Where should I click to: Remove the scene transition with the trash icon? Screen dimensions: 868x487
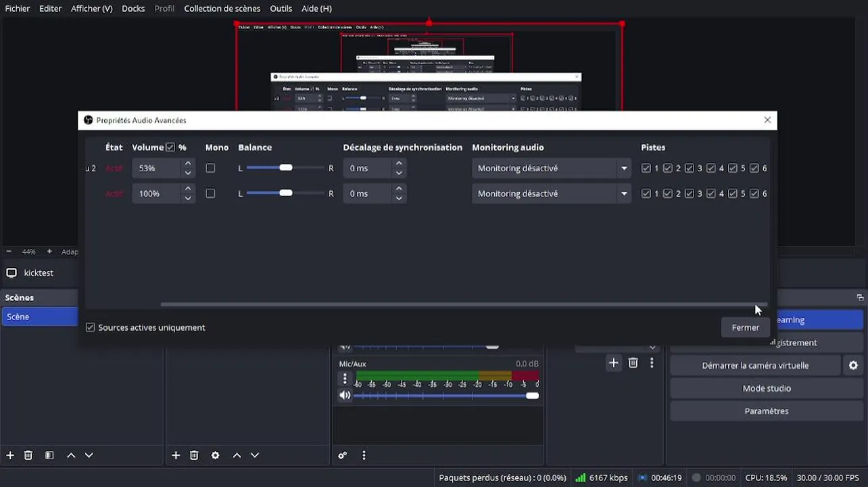click(633, 363)
